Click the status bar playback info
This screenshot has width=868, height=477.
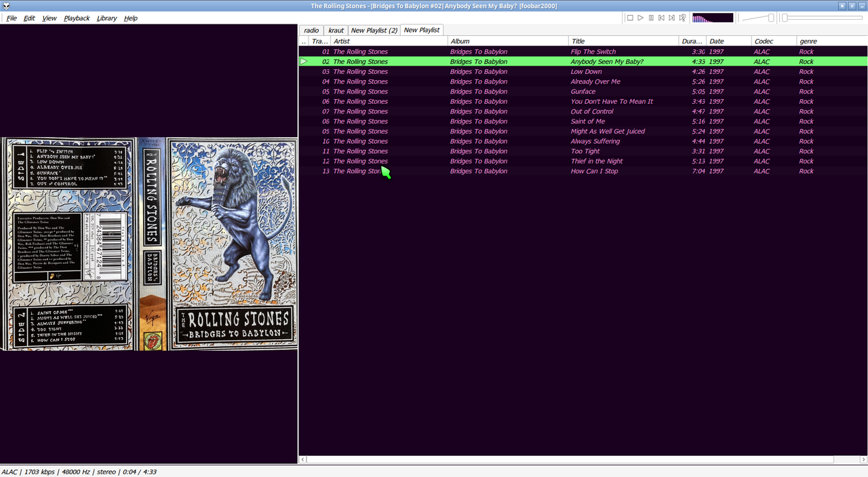coord(79,472)
